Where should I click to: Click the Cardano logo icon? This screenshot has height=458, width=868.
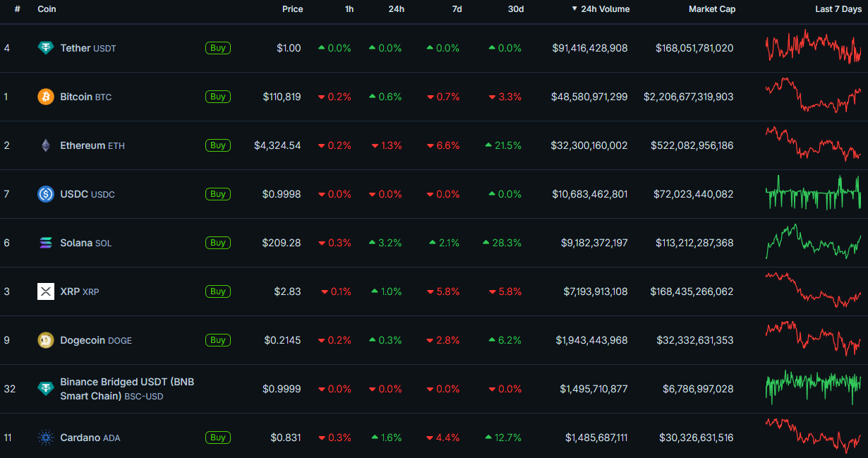coord(46,438)
